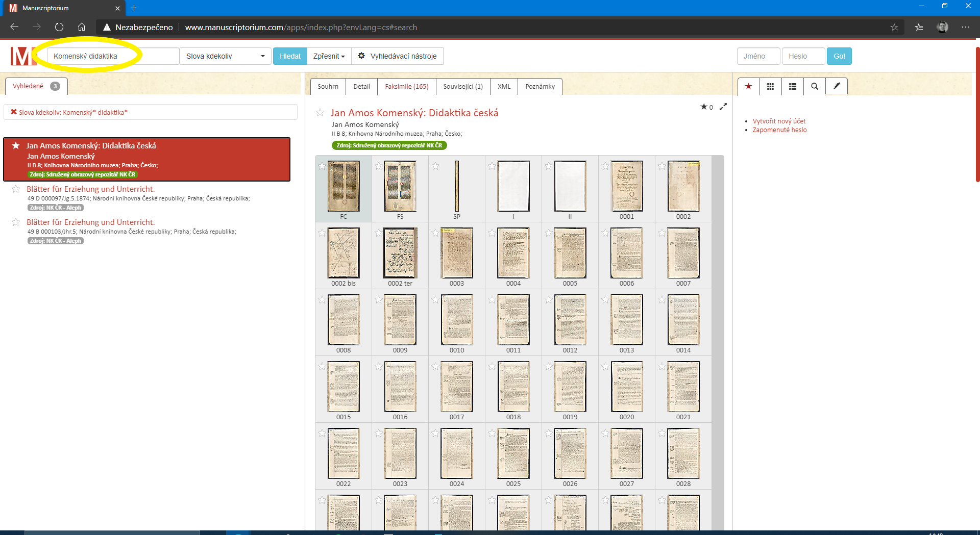Screen dimensions: 980x535
Task: Open the XML tab
Action: pos(504,87)
